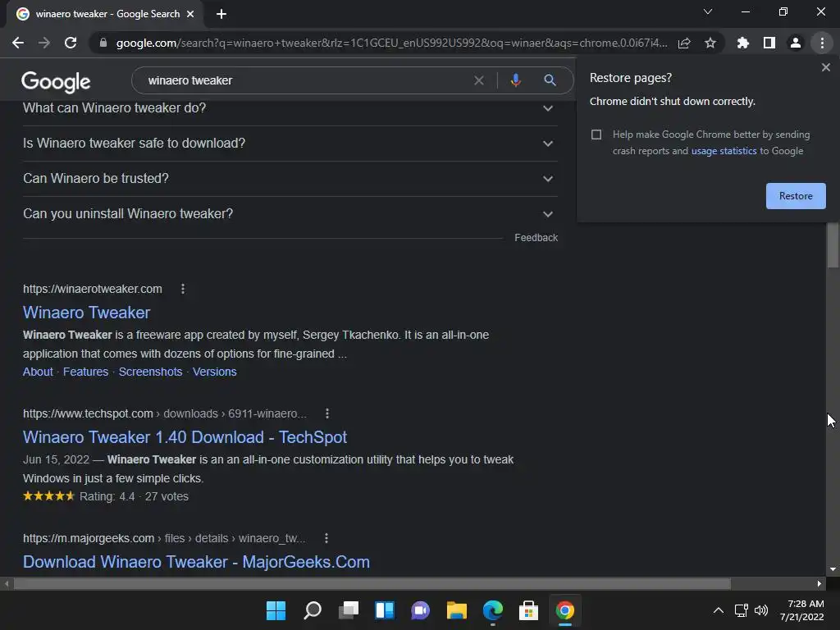Open Task View on taskbar

[348, 610]
